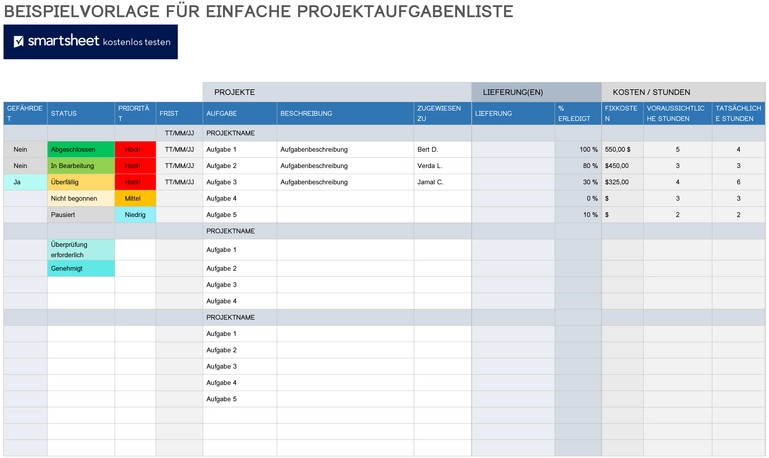Select the Überprüfung erforderlich status cell
Image resolution: width=769 pixels, height=458 pixels.
point(81,250)
